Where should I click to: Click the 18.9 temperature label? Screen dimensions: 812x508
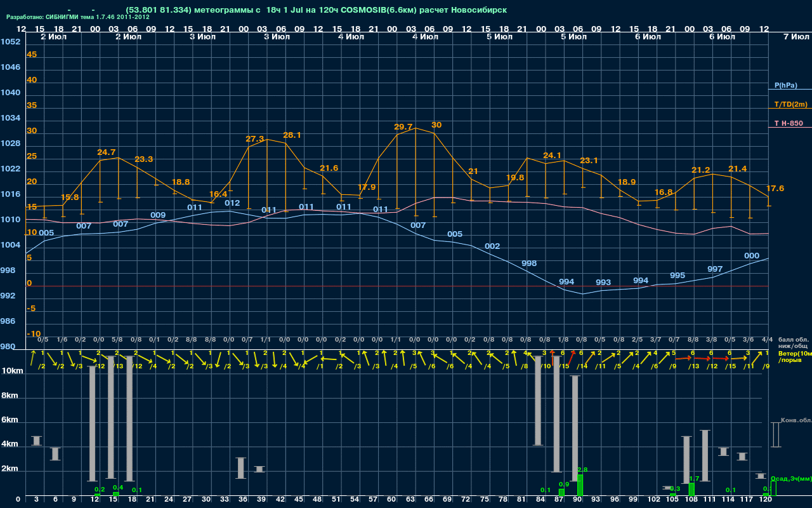pos(627,182)
